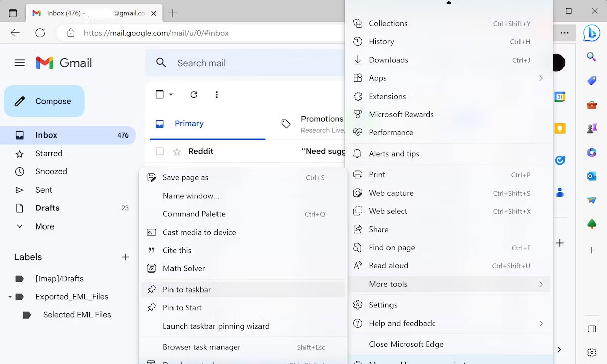
Task: Click the star icon next to Reddit email
Action: point(177,151)
